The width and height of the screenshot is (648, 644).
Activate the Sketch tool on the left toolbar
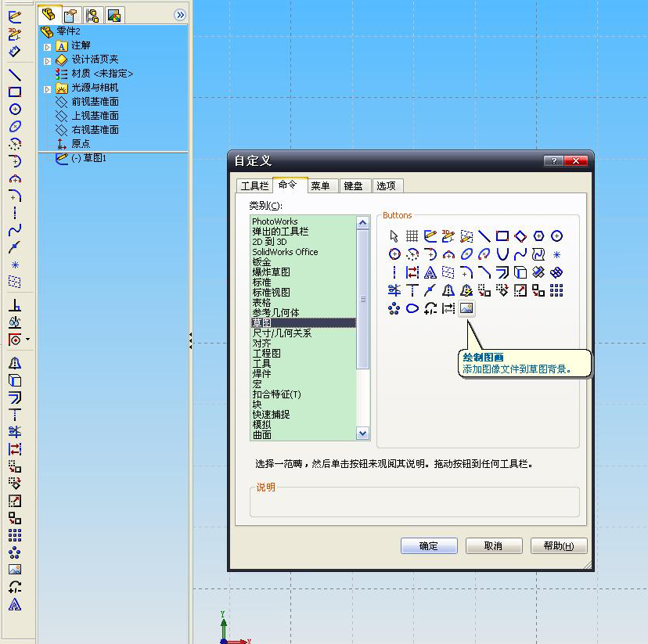click(x=15, y=17)
